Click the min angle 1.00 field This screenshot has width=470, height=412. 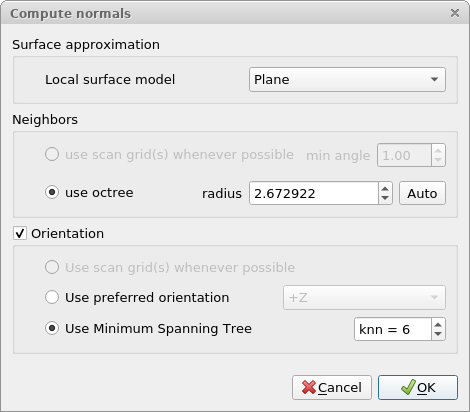404,155
